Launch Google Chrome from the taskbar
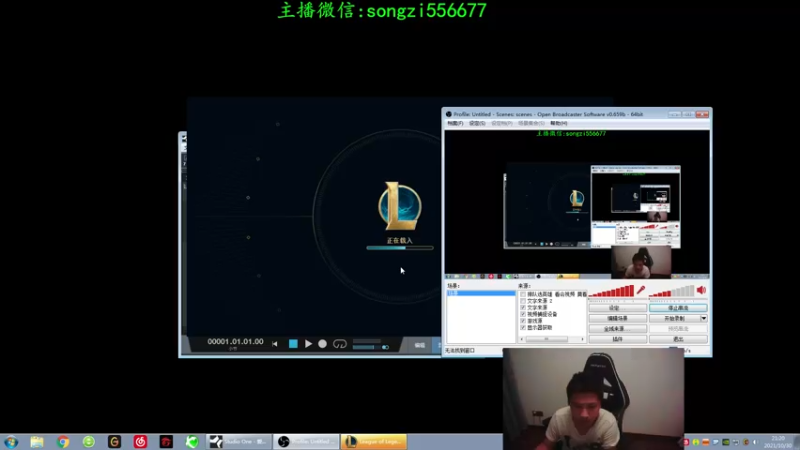The height and width of the screenshot is (450, 800). pyautogui.click(x=63, y=442)
